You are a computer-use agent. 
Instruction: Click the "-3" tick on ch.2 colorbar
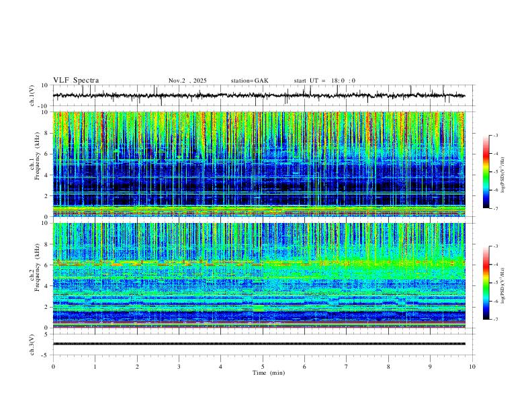tap(496, 246)
